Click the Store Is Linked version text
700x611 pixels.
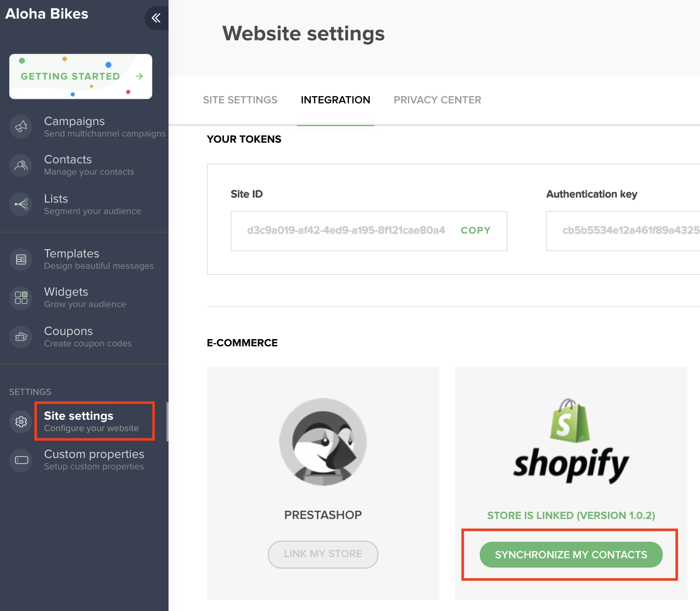[571, 515]
